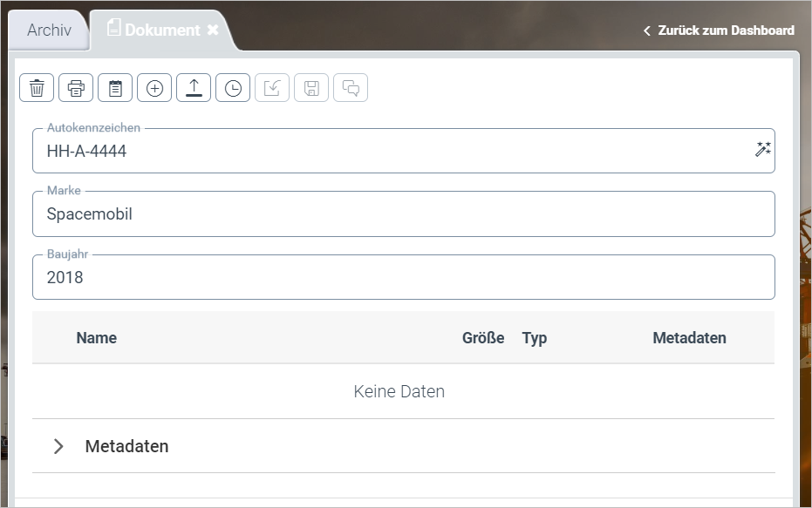Switch to the Archiv tab
812x508 pixels.
[x=49, y=30]
